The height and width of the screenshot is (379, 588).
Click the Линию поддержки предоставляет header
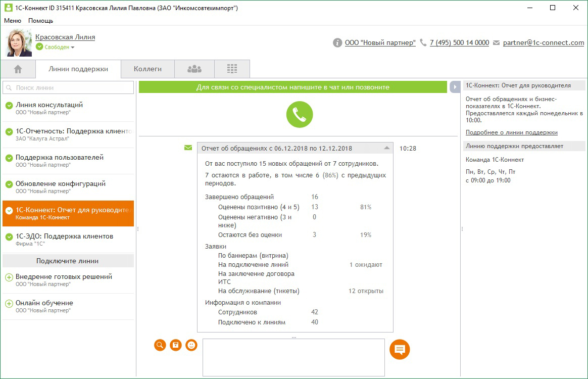tap(524, 146)
